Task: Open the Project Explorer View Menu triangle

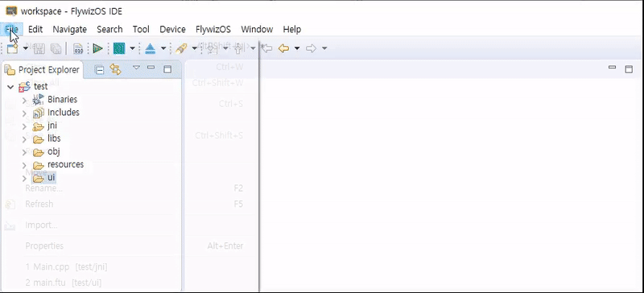Action: 136,68
